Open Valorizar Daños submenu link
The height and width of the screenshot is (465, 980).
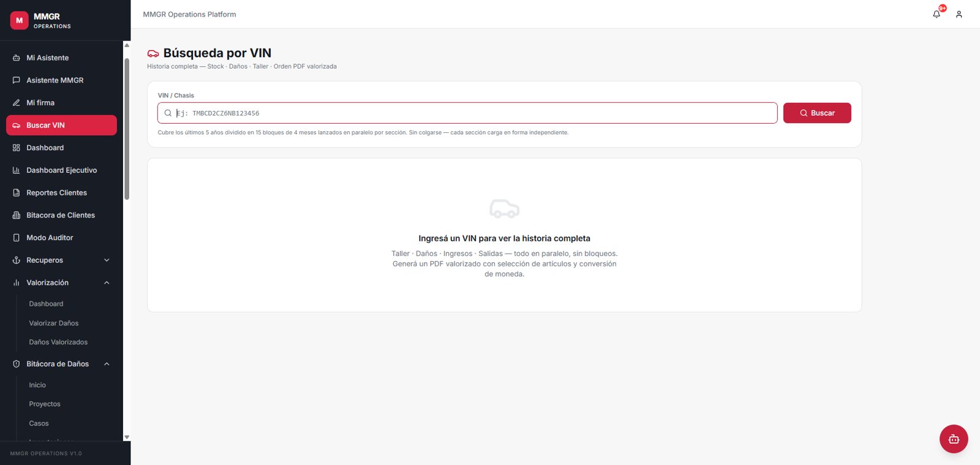click(54, 323)
